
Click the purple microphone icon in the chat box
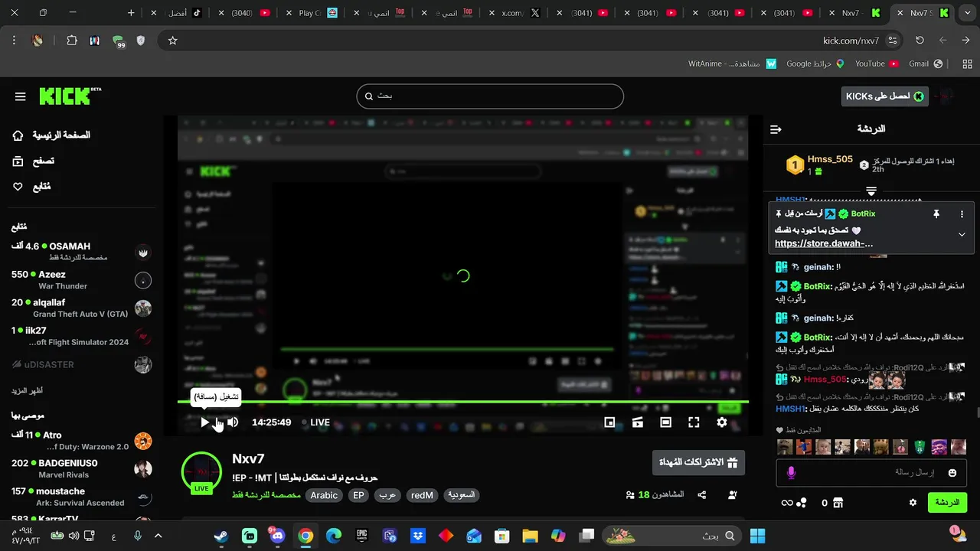[x=792, y=473]
